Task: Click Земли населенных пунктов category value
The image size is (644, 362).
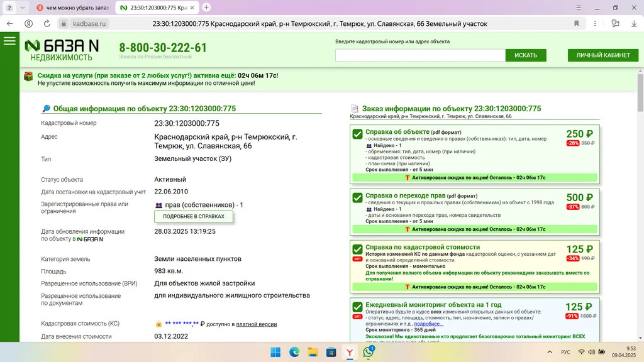Action: click(x=197, y=259)
